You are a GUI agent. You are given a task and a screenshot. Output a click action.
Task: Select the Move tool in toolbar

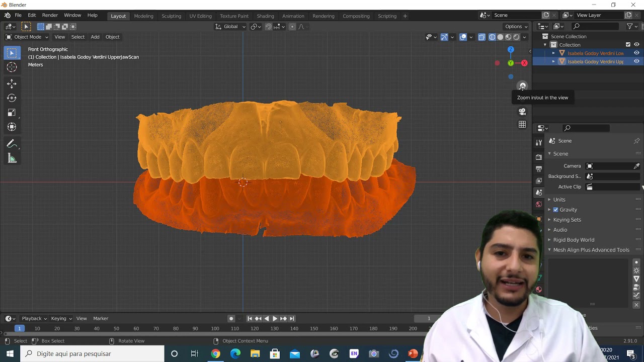pos(12,83)
